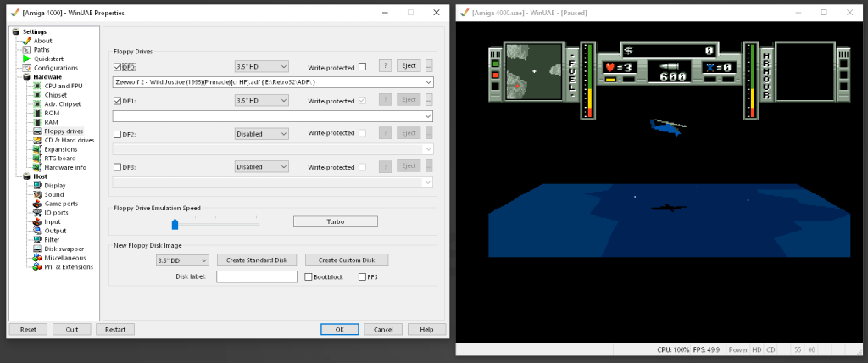This screenshot has height=363, width=868.
Task: Check the FFS checkbox
Action: click(x=363, y=276)
